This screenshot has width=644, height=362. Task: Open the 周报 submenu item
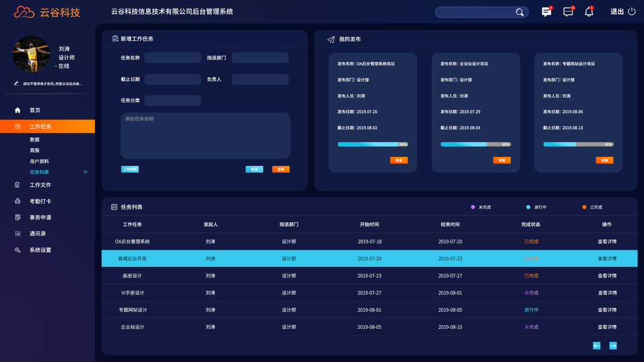tap(34, 150)
